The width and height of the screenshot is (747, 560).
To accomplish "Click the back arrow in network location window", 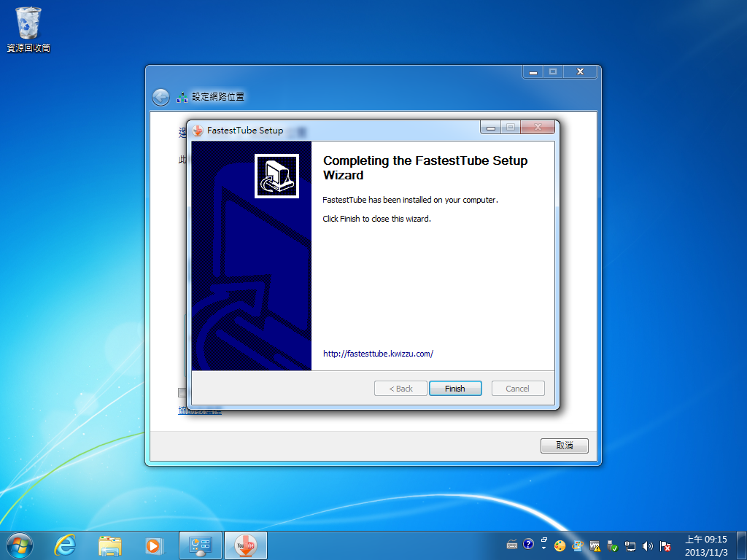I will (x=161, y=97).
